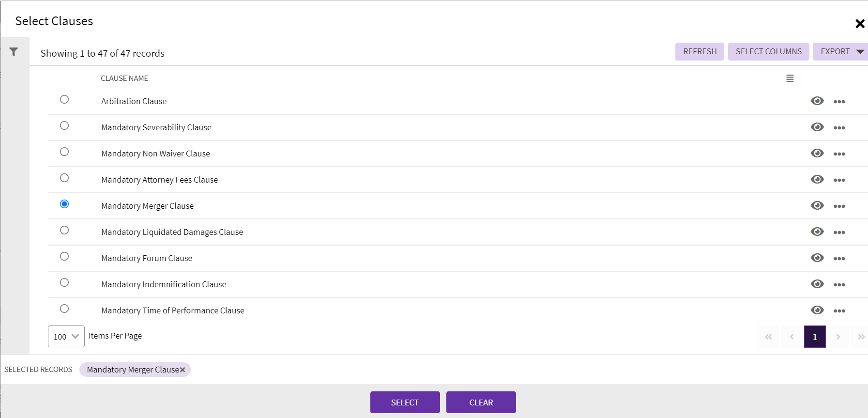The width and height of the screenshot is (868, 418).
Task: Remove Mandatory Merger Clause chip from selected
Action: [183, 370]
